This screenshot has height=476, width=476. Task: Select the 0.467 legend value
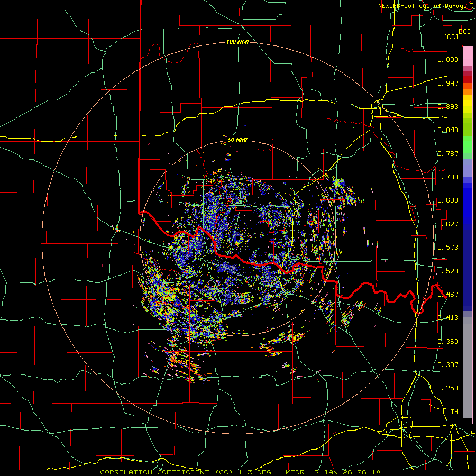448,295
